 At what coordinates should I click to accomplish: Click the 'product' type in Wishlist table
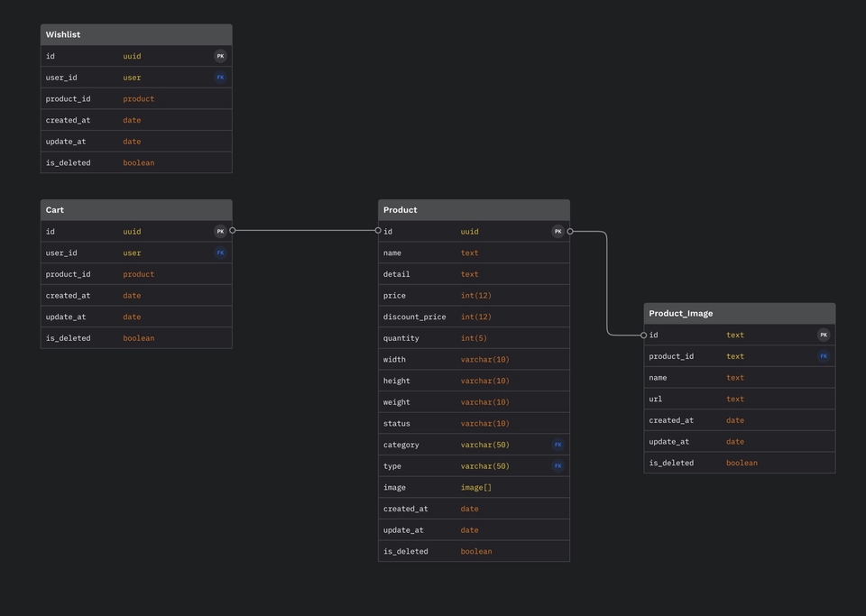[139, 99]
